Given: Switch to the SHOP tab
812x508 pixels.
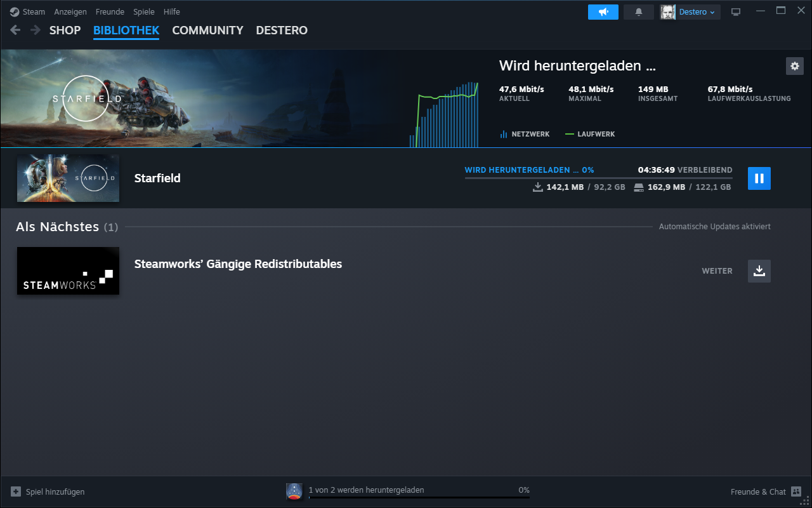Looking at the screenshot, I should [x=65, y=30].
